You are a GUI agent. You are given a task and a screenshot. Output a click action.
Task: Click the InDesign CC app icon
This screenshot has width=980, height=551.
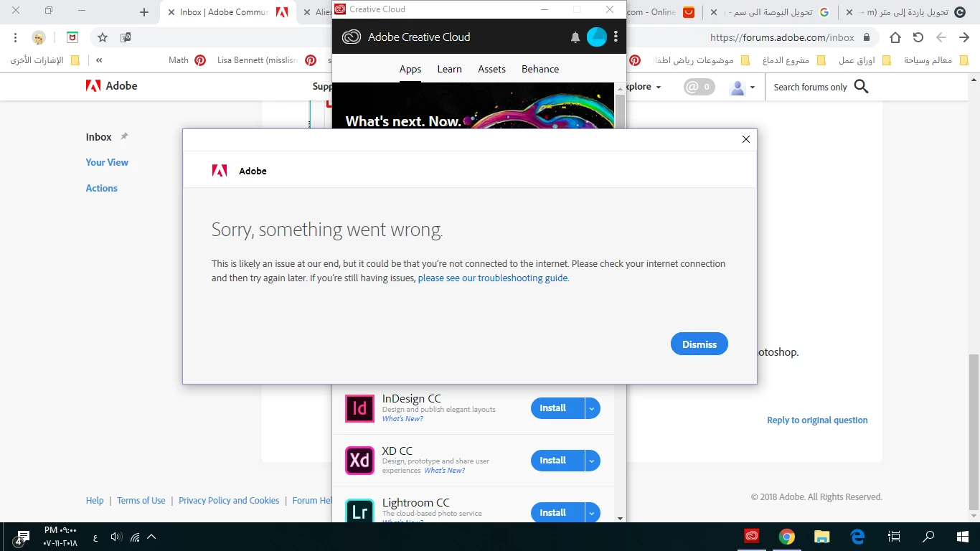click(x=359, y=408)
